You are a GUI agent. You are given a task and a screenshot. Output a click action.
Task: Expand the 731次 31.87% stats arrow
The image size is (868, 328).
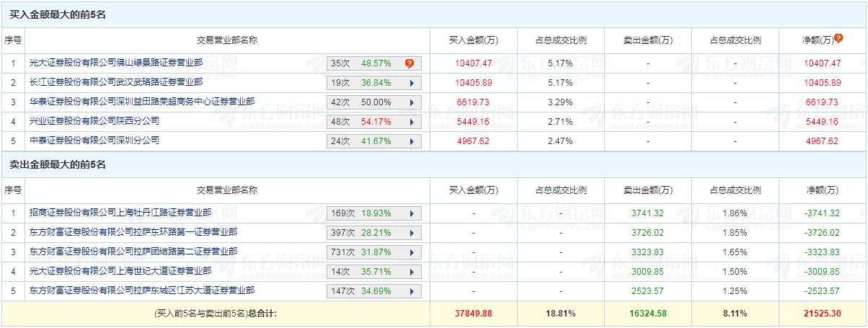[411, 252]
